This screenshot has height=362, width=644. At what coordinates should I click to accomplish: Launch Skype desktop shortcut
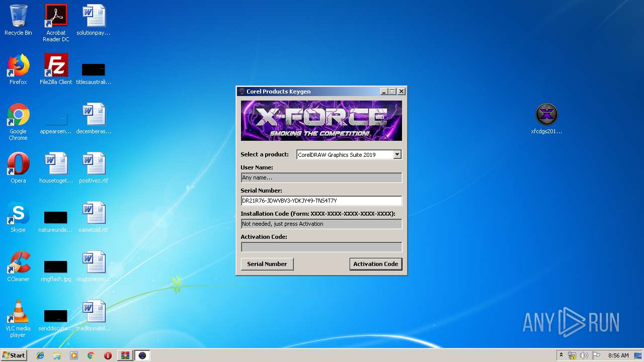click(18, 217)
